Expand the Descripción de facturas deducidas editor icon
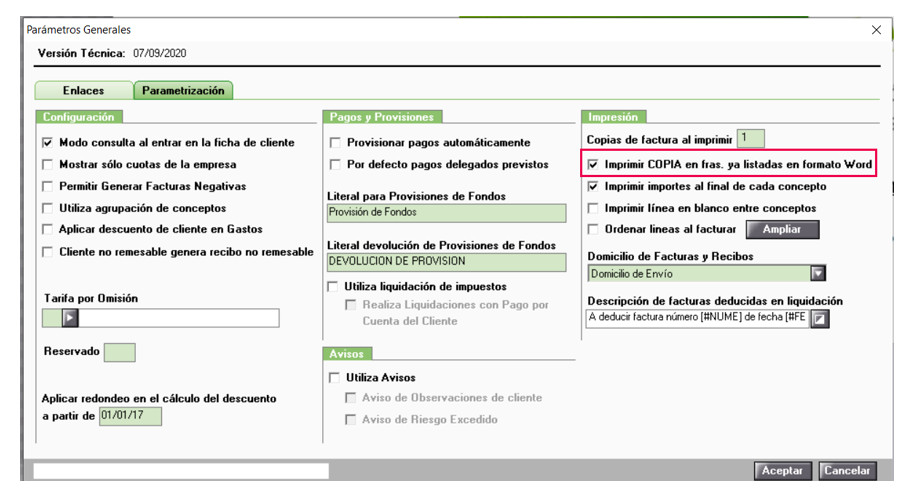The width and height of the screenshot is (911, 490). point(820,319)
